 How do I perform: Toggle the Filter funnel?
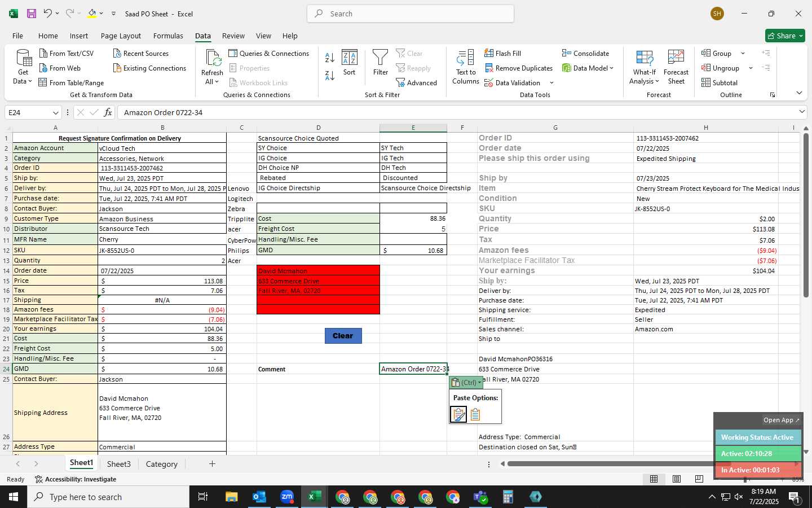click(x=381, y=63)
